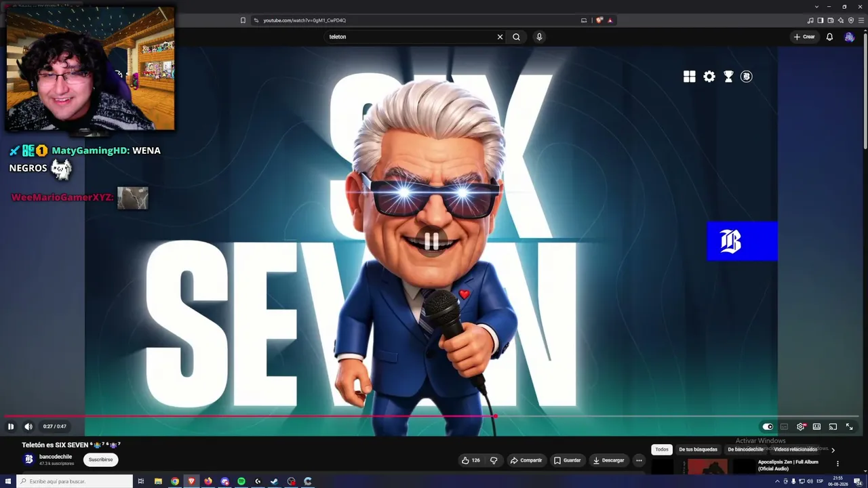868x488 pixels.
Task: Open the Windows notification center
Action: click(x=858, y=481)
